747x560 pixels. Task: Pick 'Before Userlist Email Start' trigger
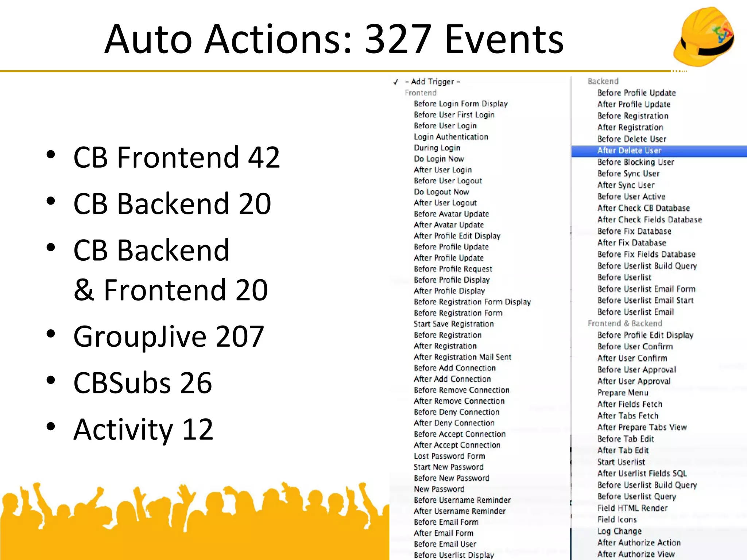coord(646,301)
